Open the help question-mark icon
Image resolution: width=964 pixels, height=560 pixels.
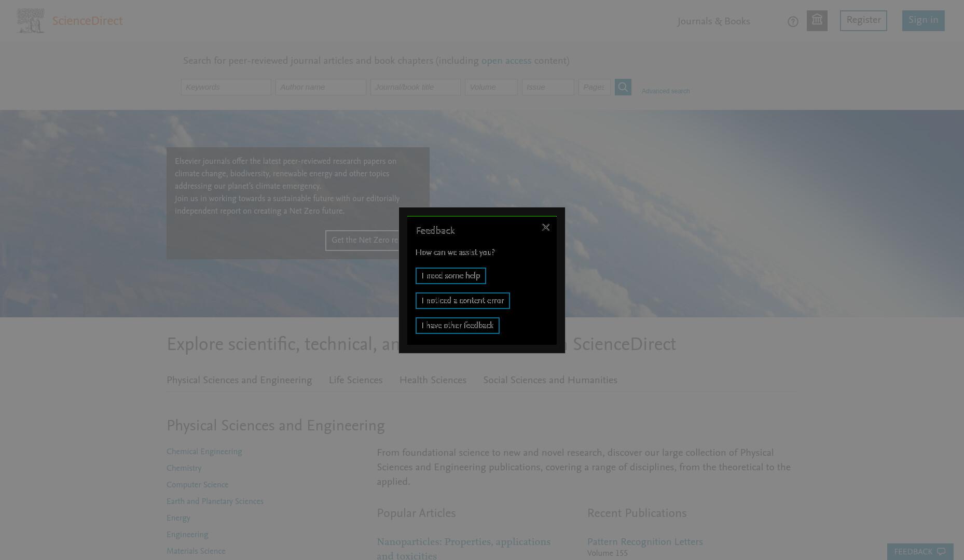792,22
